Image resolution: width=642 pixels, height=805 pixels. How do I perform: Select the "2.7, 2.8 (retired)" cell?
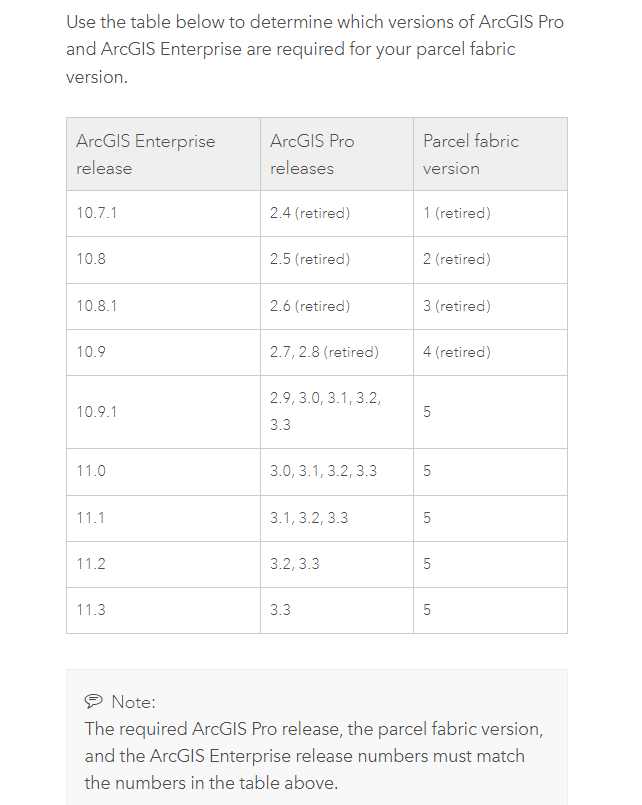pos(324,352)
